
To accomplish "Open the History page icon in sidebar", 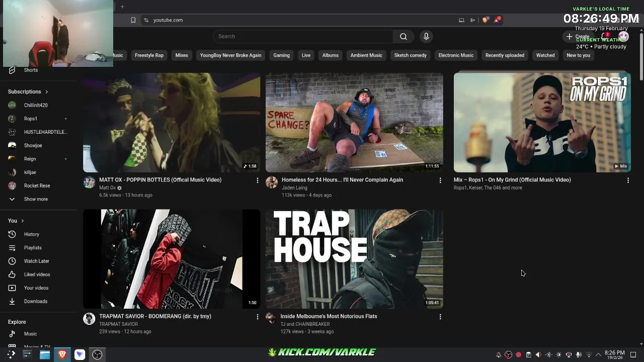I will [12, 234].
